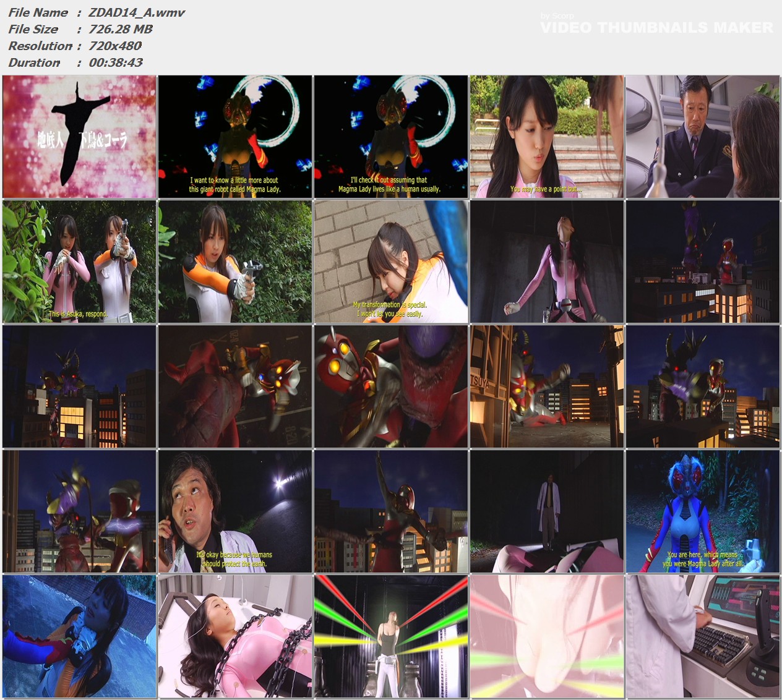Click thumbnail of chained woman in pink on bed

(235, 636)
